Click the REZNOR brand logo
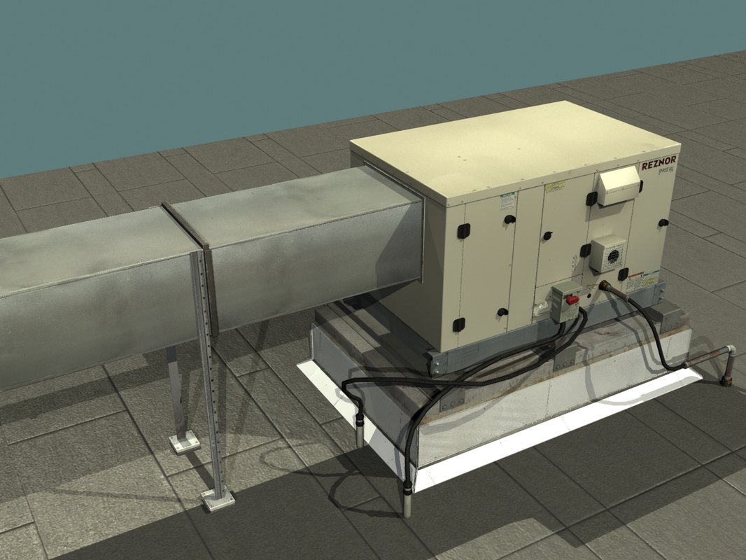This screenshot has width=746, height=560. point(659,167)
